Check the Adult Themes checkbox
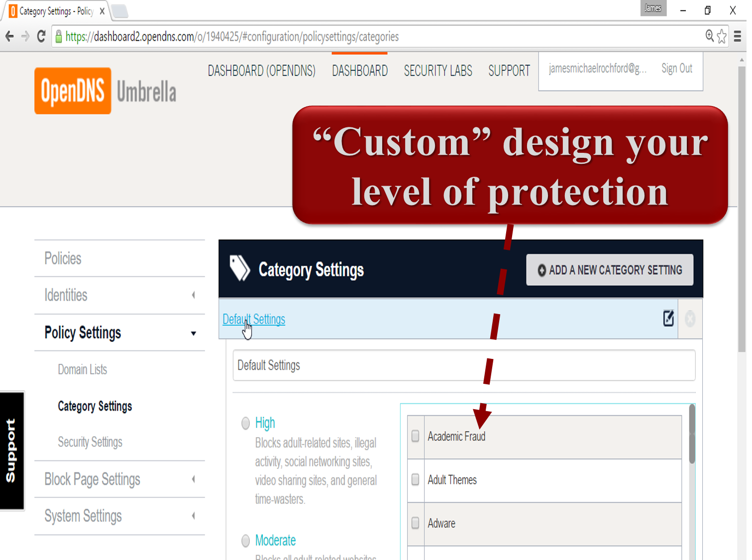 click(x=415, y=479)
